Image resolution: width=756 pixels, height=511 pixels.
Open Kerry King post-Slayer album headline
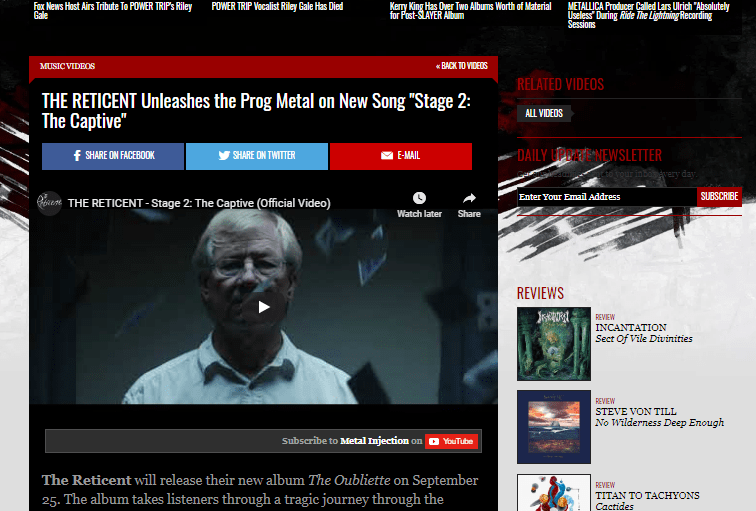pyautogui.click(x=471, y=11)
